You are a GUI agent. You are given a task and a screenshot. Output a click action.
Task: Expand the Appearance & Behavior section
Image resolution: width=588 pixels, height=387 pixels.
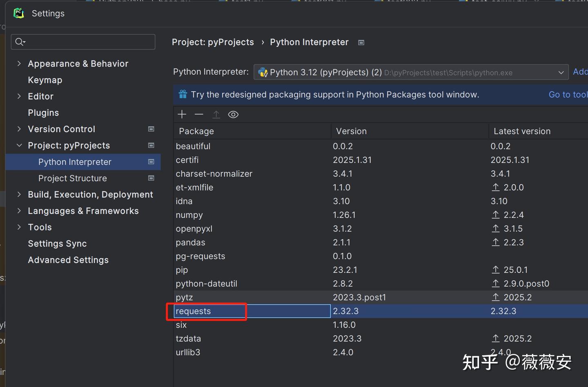click(19, 64)
